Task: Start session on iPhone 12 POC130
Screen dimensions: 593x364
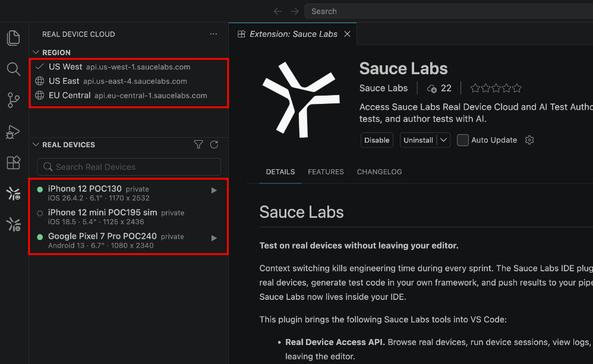Action: pos(214,191)
